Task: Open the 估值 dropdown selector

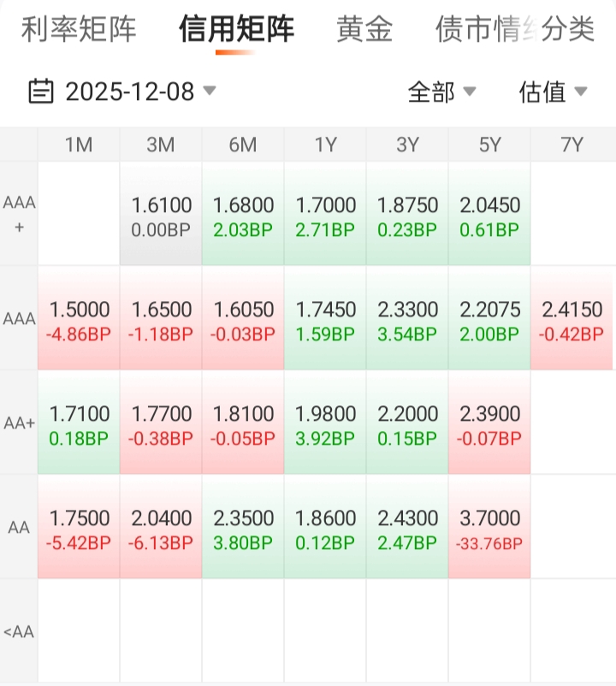Action: [x=552, y=92]
